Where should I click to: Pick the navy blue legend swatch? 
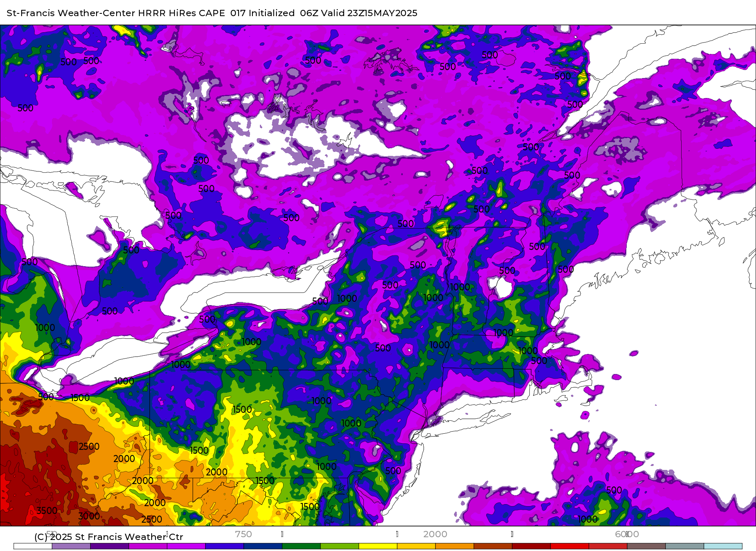263,546
